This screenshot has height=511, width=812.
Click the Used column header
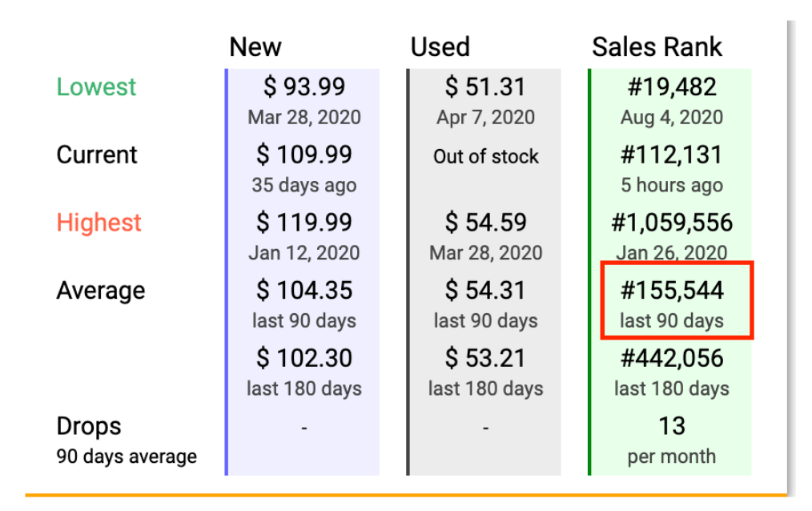click(x=440, y=47)
